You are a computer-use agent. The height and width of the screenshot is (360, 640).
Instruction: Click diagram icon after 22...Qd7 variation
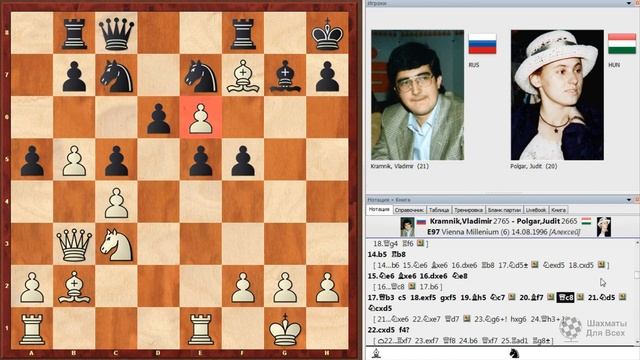coord(467,319)
